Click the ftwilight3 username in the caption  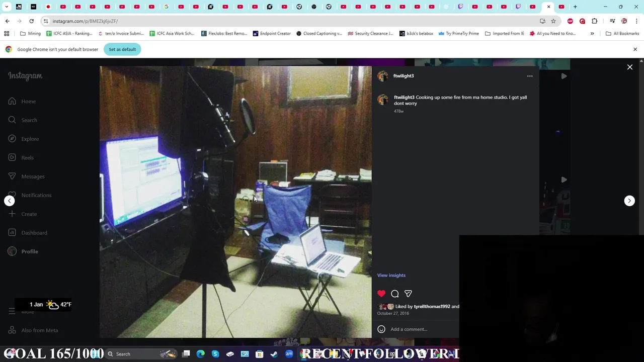tap(404, 97)
